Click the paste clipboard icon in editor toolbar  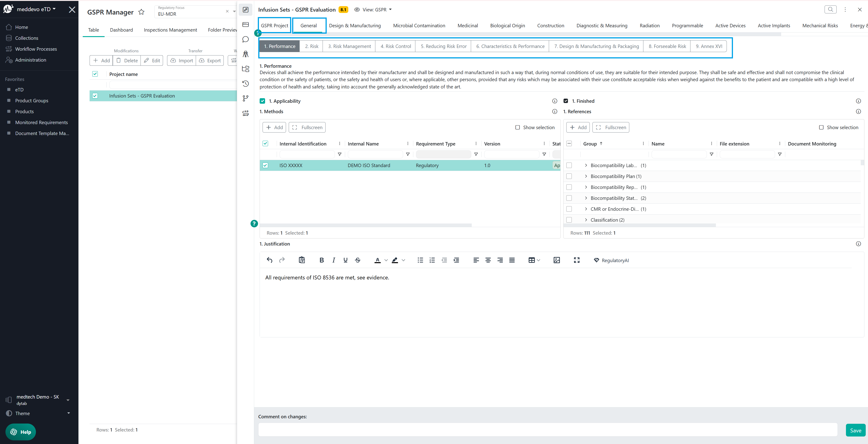click(x=302, y=260)
